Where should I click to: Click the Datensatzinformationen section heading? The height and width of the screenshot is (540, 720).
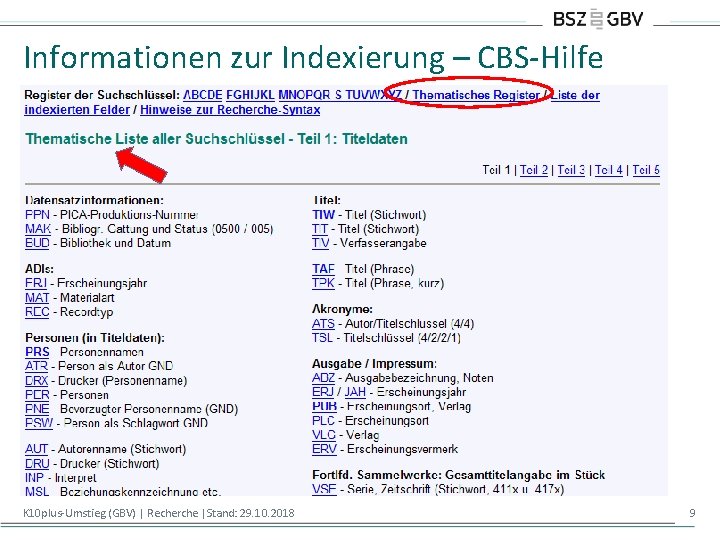[94, 200]
